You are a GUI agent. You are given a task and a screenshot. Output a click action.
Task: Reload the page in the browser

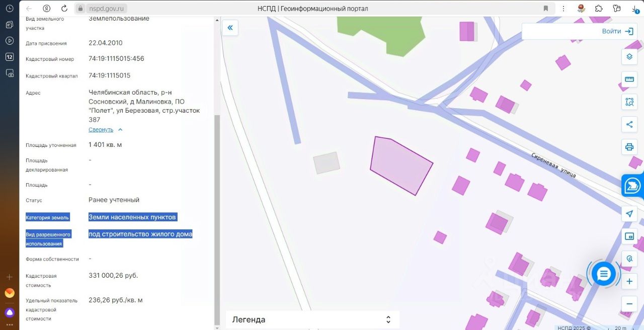pyautogui.click(x=64, y=9)
